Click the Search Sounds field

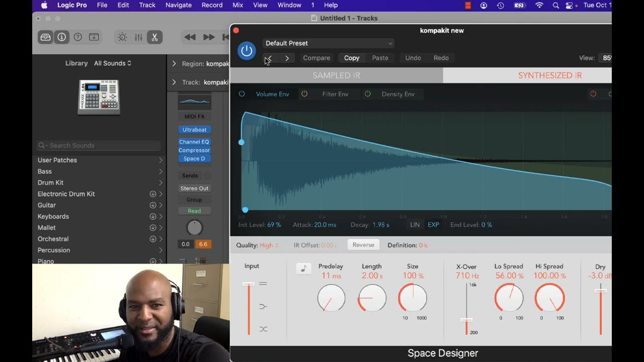tap(99, 145)
